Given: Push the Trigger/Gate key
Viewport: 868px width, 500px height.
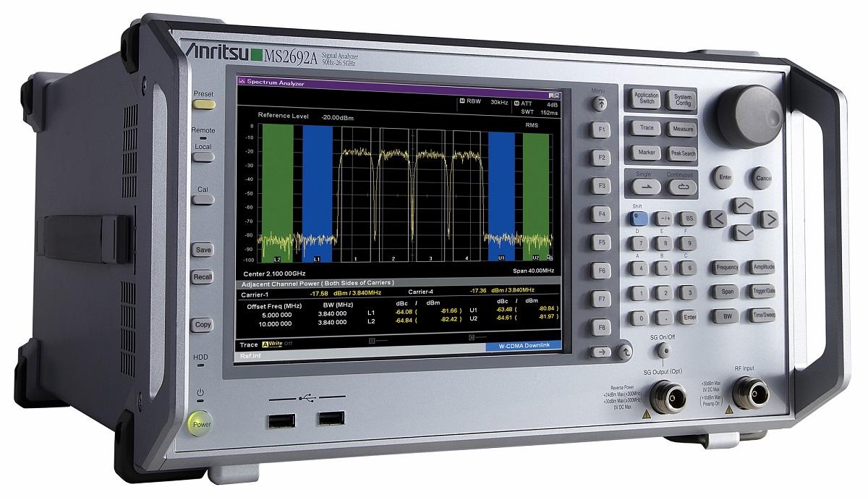Looking at the screenshot, I should click(x=762, y=292).
